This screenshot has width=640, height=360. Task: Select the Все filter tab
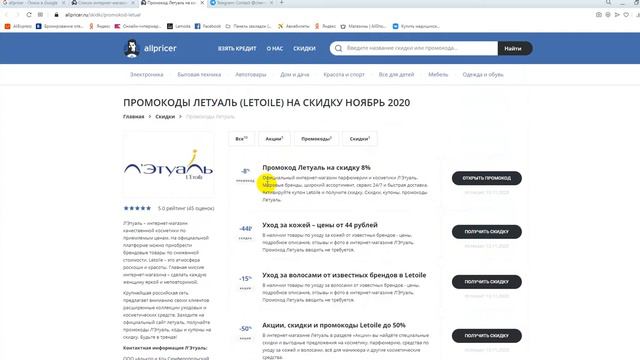242,139
